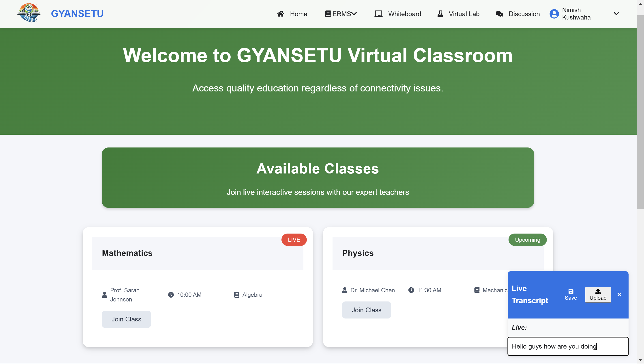
Task: Close the Live Transcript panel
Action: point(619,295)
